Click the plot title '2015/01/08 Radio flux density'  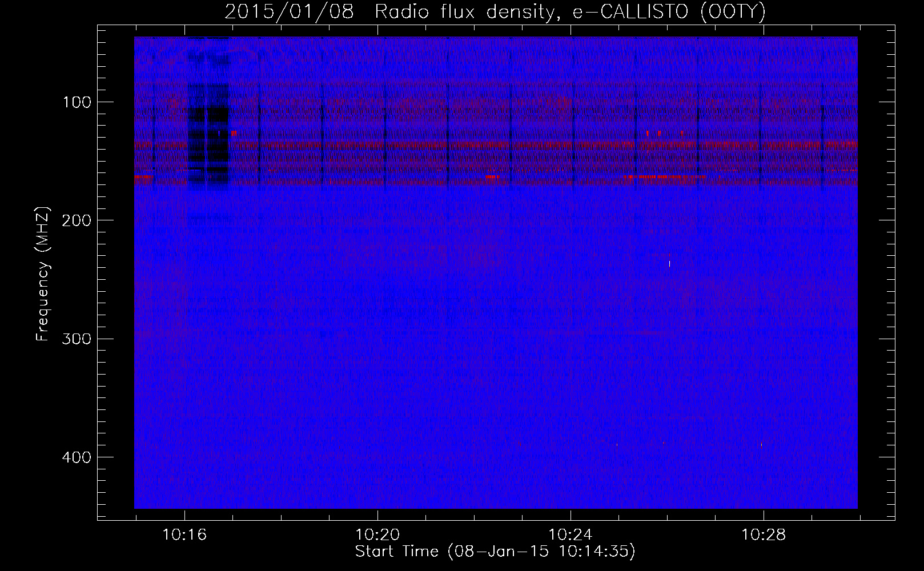click(495, 11)
